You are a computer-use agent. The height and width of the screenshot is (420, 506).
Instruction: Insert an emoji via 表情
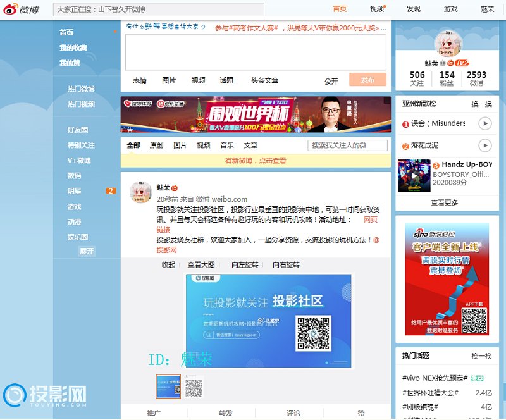click(x=139, y=80)
